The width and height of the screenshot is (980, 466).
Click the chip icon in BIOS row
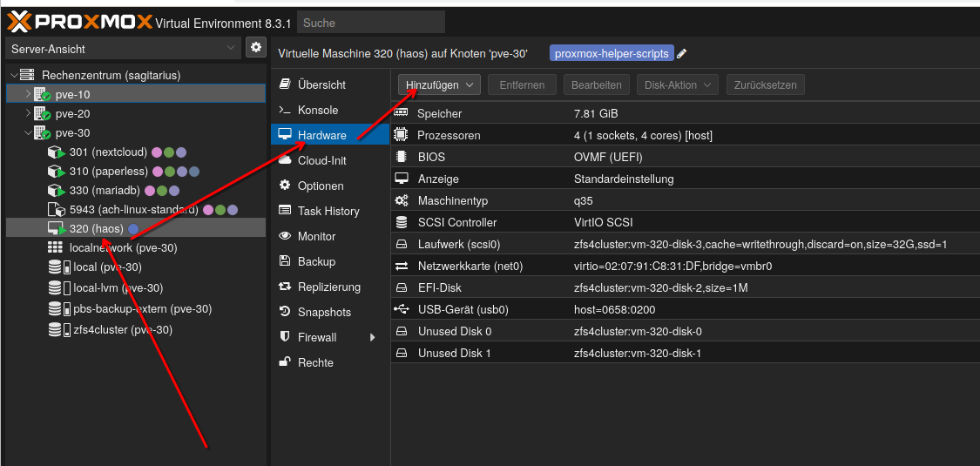point(402,157)
